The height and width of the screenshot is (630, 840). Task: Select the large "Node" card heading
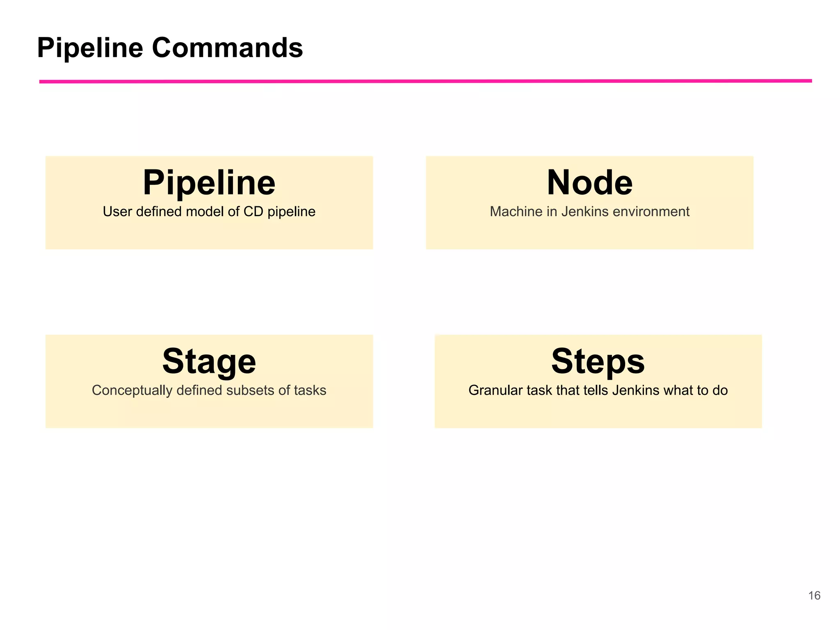[x=589, y=183]
